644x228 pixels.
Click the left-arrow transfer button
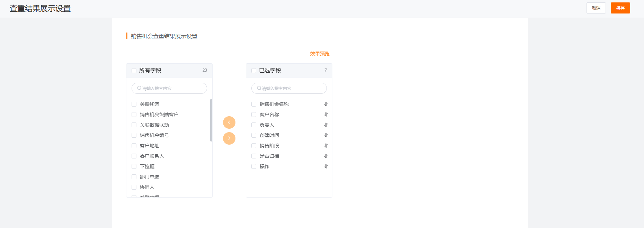coord(229,122)
